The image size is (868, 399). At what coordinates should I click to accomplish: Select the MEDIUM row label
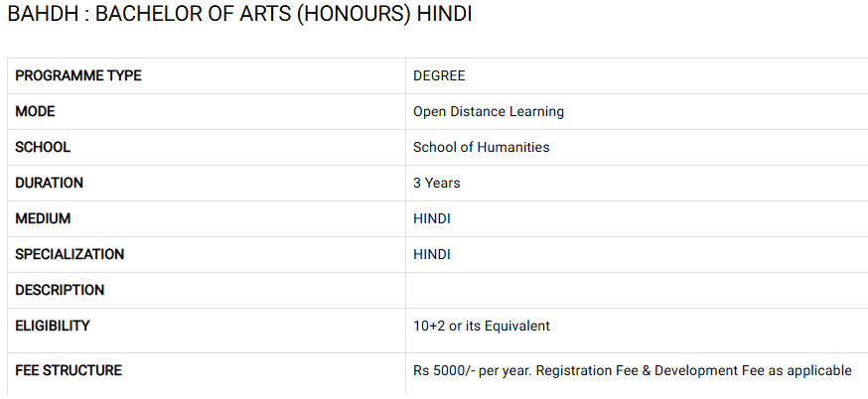pos(43,218)
